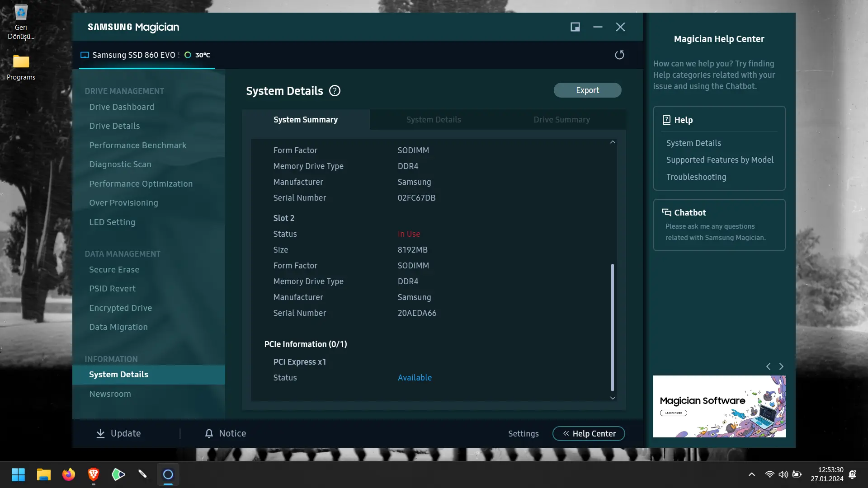
Task: Click the serial number 20AEDA66
Action: pos(417,313)
